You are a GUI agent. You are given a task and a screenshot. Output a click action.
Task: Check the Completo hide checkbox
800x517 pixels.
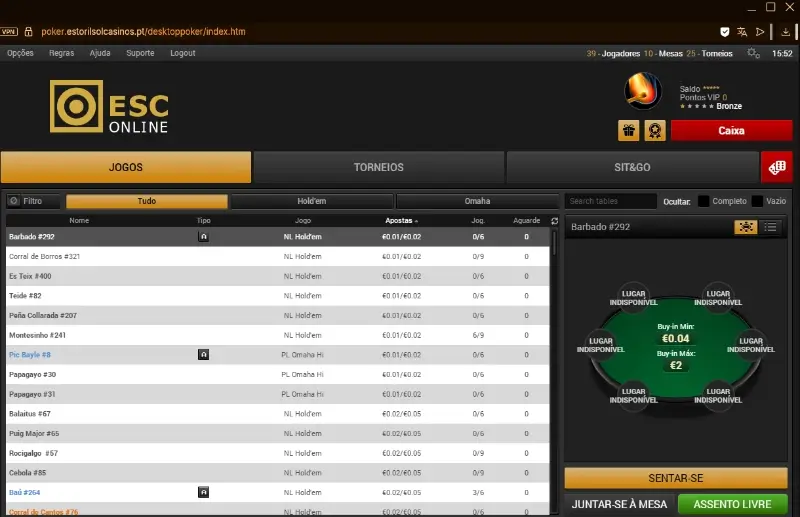point(703,201)
